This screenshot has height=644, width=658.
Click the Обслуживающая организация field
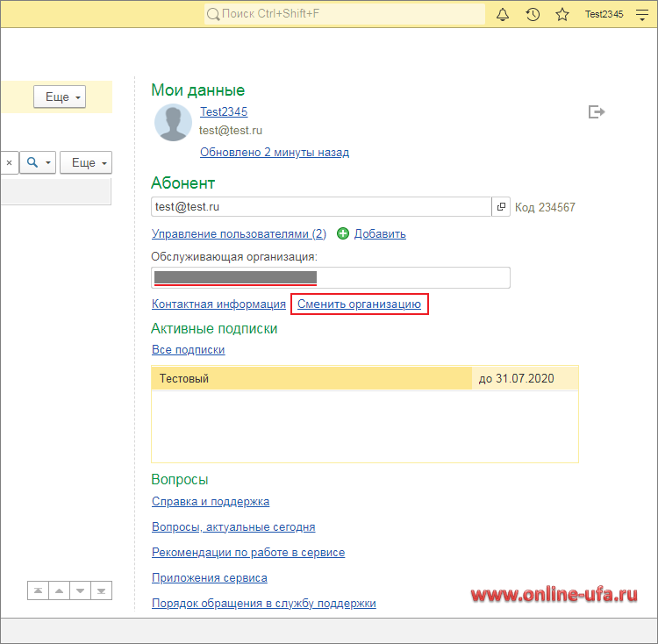pyautogui.click(x=331, y=278)
